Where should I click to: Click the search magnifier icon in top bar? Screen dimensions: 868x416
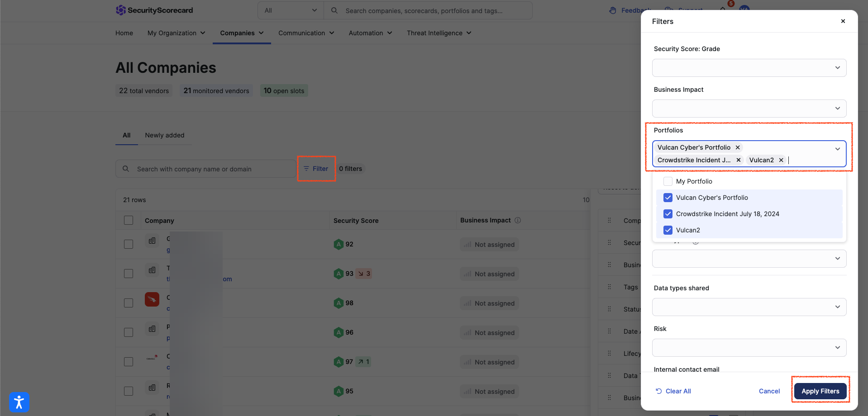pyautogui.click(x=334, y=10)
